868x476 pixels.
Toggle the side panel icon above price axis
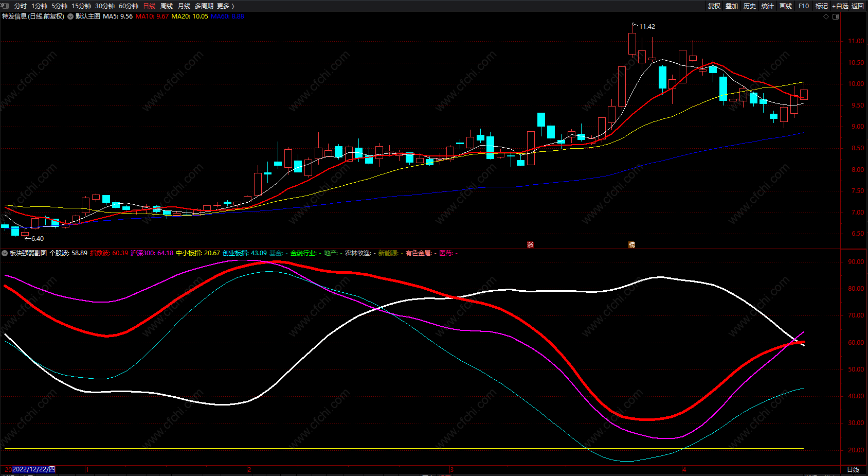tap(836, 17)
